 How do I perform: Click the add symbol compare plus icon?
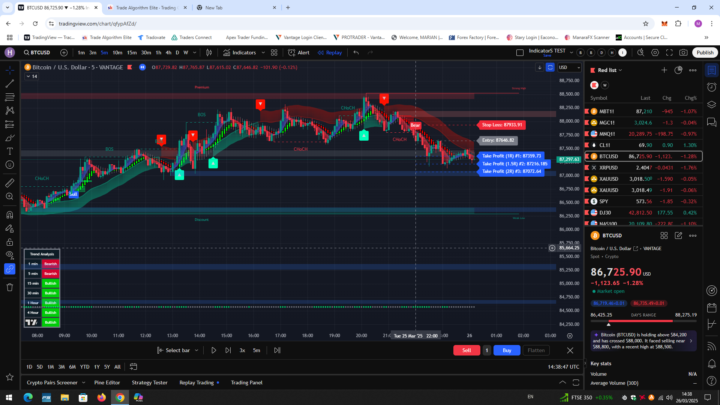pos(64,53)
